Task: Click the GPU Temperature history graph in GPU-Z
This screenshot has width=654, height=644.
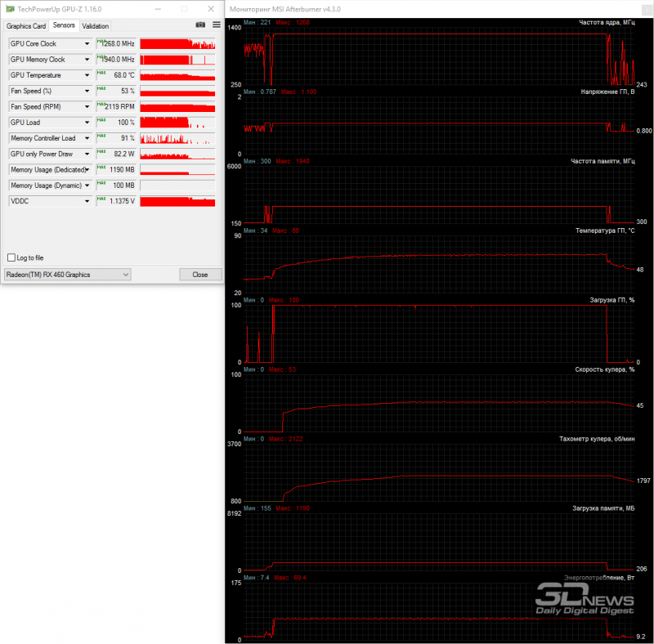Action: coord(177,75)
